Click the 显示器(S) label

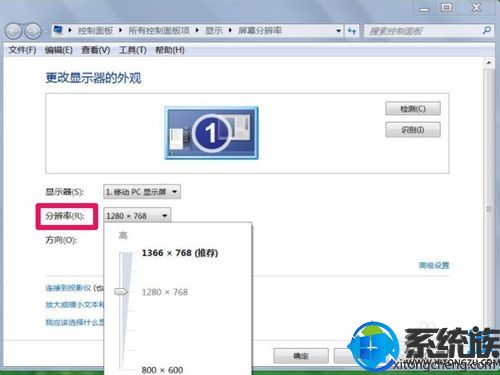pyautogui.click(x=64, y=192)
